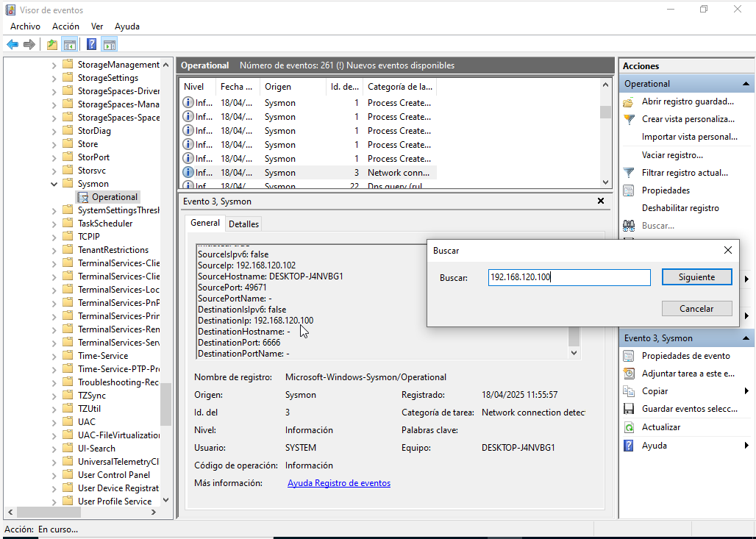
Task: Click the Copiar icon in Acciones
Action: click(628, 391)
